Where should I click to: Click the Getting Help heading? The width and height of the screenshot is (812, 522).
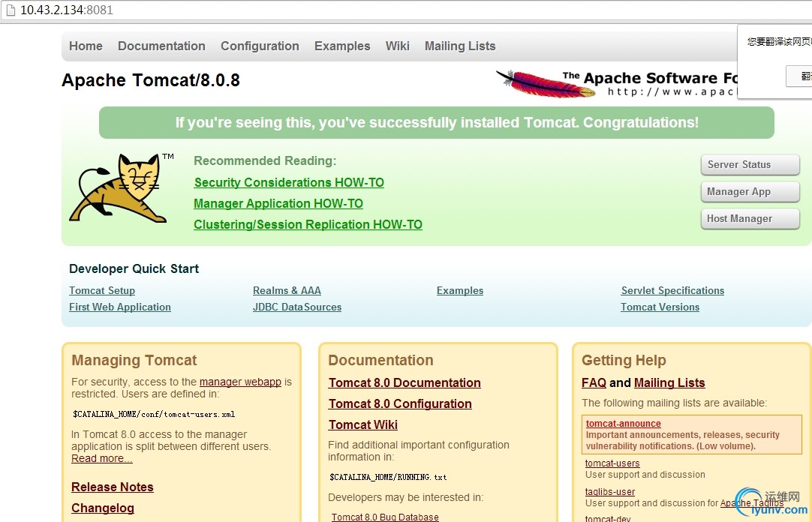(624, 360)
